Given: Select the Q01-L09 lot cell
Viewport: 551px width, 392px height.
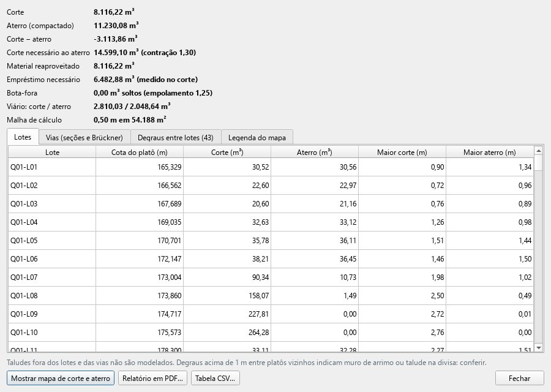Looking at the screenshot, I should point(52,314).
